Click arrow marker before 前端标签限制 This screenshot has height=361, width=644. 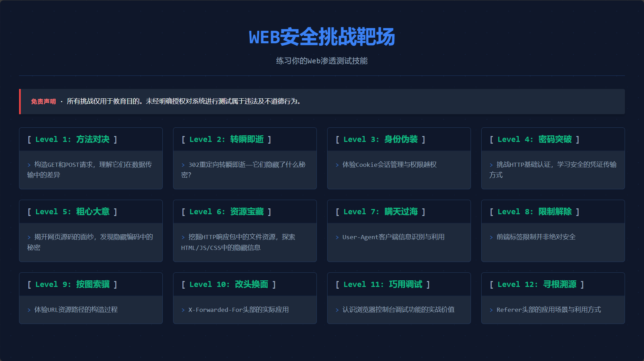(491, 237)
